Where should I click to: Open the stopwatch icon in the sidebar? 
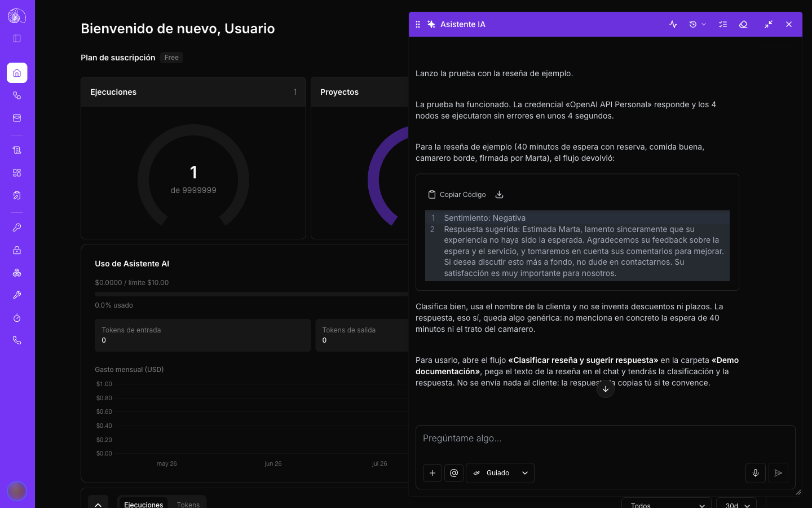pyautogui.click(x=17, y=318)
